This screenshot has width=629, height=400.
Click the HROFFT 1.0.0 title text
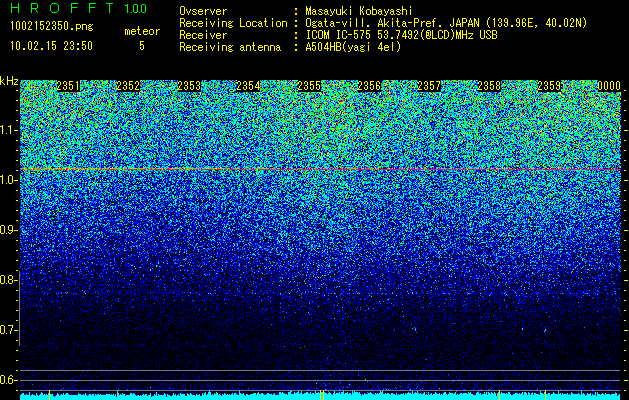coord(78,8)
